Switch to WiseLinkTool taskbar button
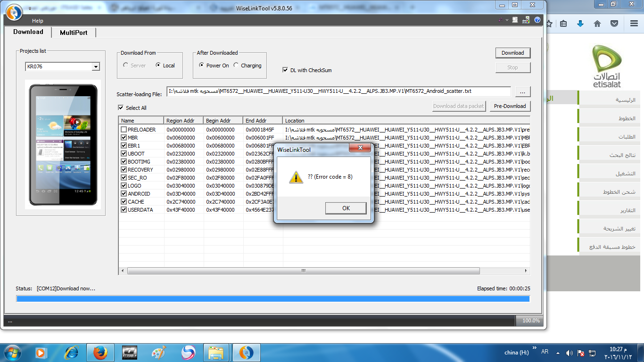 246,352
